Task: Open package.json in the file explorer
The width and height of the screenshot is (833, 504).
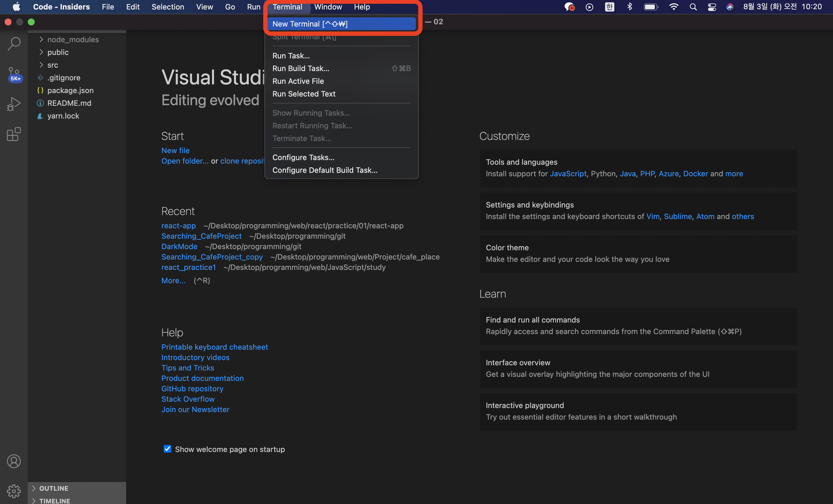Action: (70, 90)
